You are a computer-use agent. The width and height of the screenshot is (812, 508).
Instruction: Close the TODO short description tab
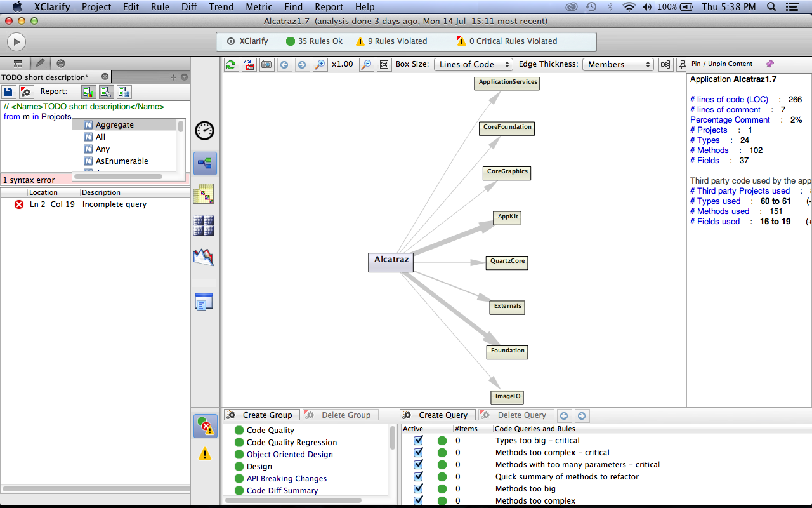[105, 77]
